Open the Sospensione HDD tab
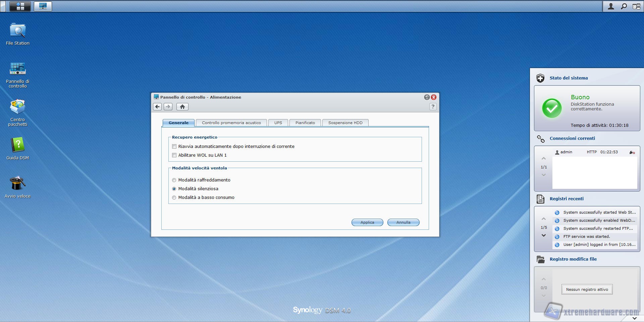The image size is (644, 322). click(345, 123)
